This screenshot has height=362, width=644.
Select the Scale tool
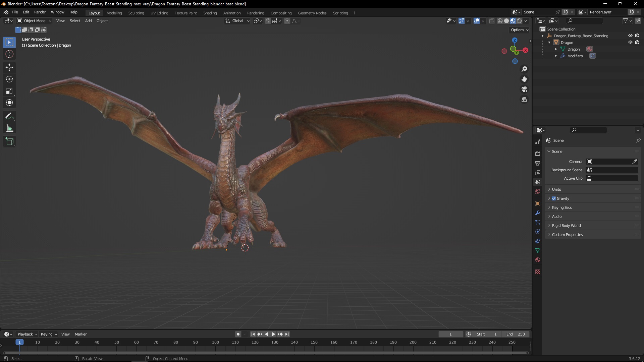coord(9,91)
